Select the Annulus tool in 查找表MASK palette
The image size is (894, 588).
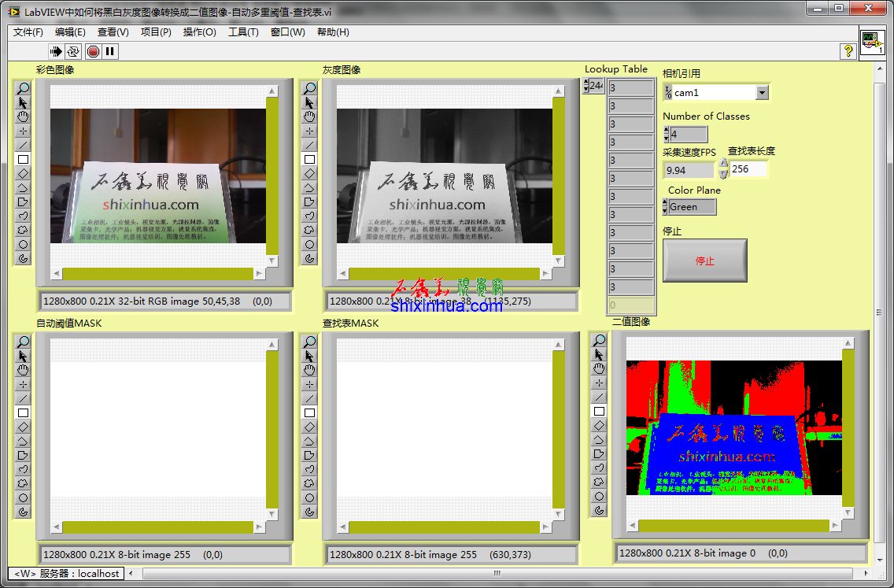coord(309,512)
